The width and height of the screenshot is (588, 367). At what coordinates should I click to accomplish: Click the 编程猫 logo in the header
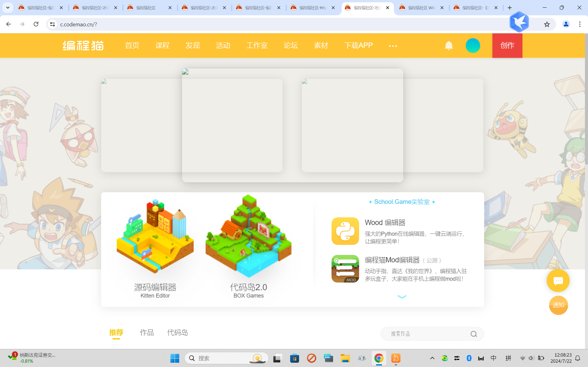click(x=83, y=46)
